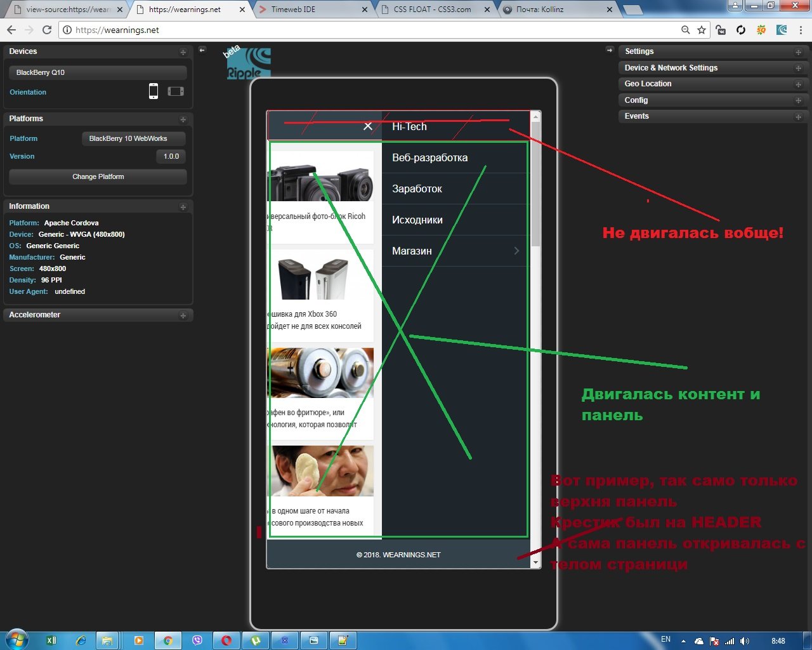This screenshot has height=650, width=812.
Task: Click the browser reload icon
Action: (x=47, y=30)
